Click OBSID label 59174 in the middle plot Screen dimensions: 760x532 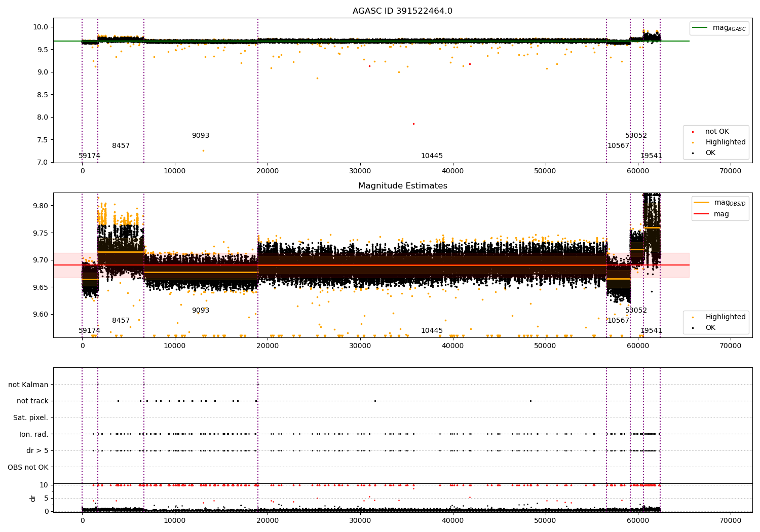[90, 331]
